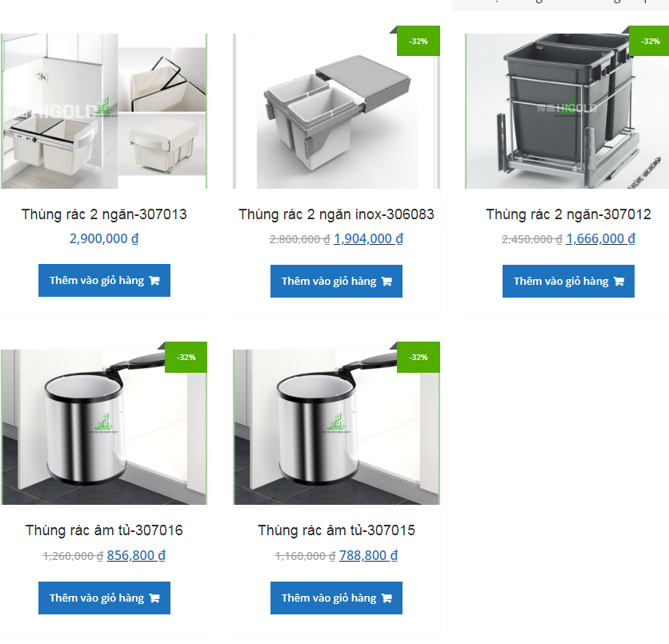Click cart icon on 307016 add button
Screen dimensions: 669x644
point(154,598)
